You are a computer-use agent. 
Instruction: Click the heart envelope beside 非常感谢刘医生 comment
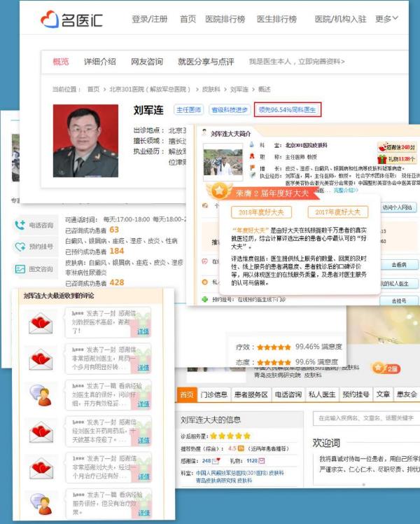coord(41,360)
